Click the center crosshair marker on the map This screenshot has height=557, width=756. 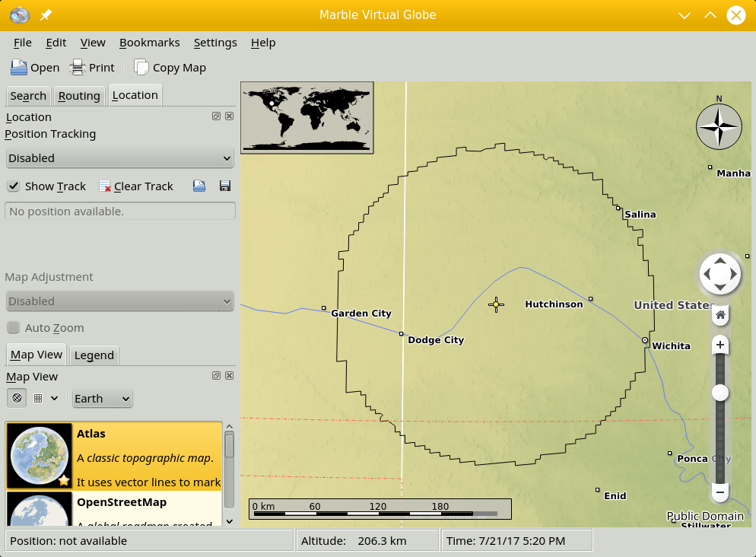click(x=496, y=304)
